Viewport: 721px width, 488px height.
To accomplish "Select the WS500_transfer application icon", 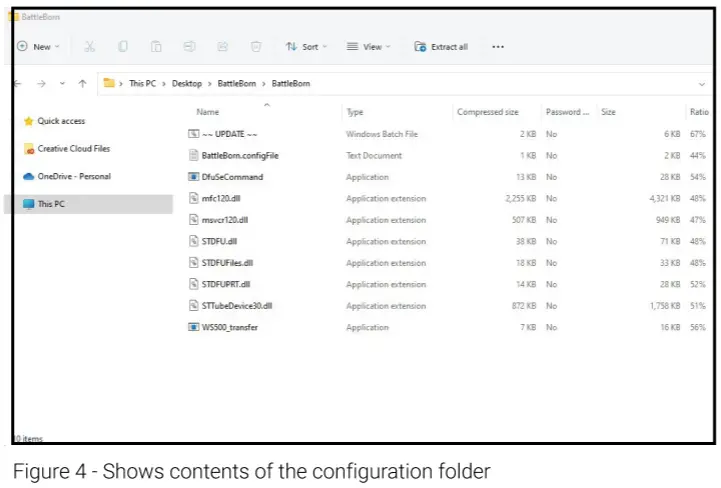I will point(194,327).
